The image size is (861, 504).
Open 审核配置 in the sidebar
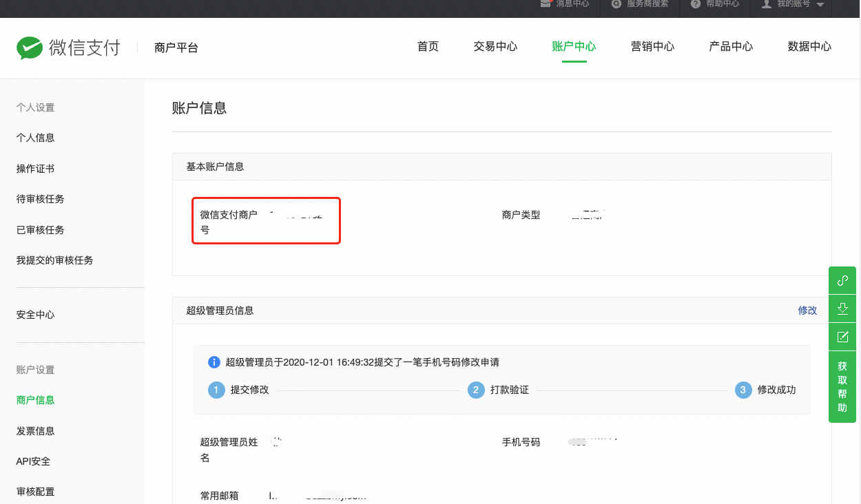(36, 492)
